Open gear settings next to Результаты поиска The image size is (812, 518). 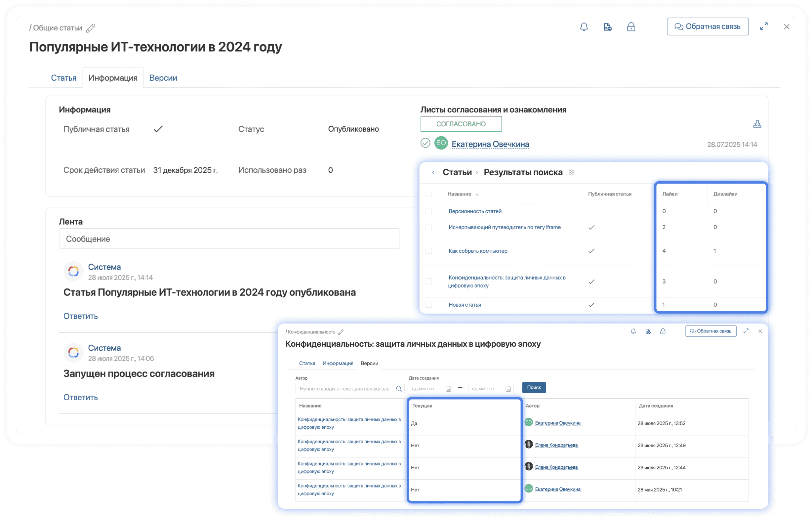[x=571, y=172]
